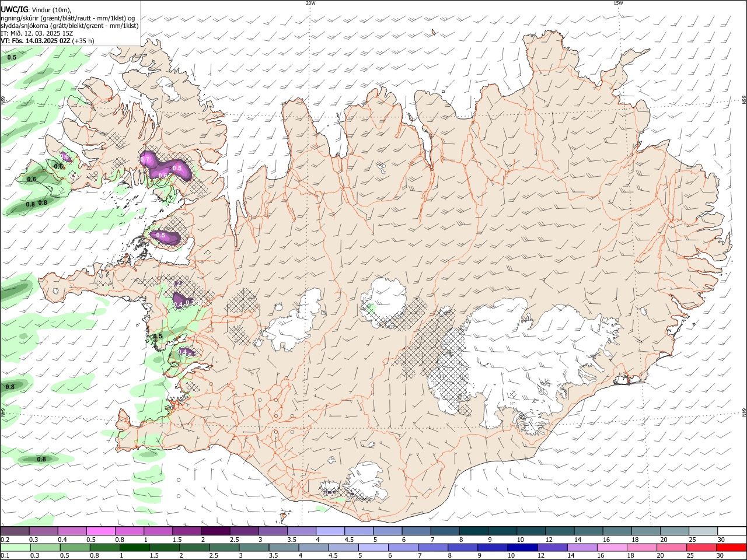This screenshot has height=560, width=747.
Task: Click the 'rigning/skúrir' legend description line
Action: tap(68, 17)
